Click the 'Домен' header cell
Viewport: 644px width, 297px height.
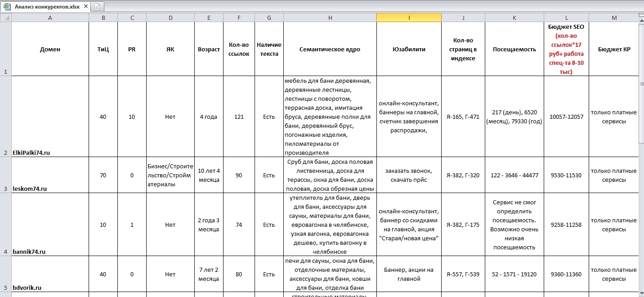point(50,49)
